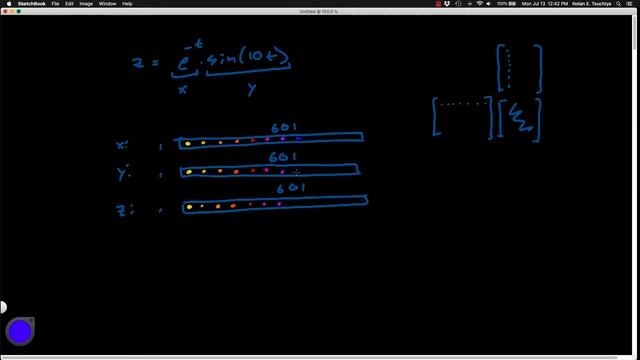
Task: Click the Time Machine clock icon
Action: click(458, 4)
